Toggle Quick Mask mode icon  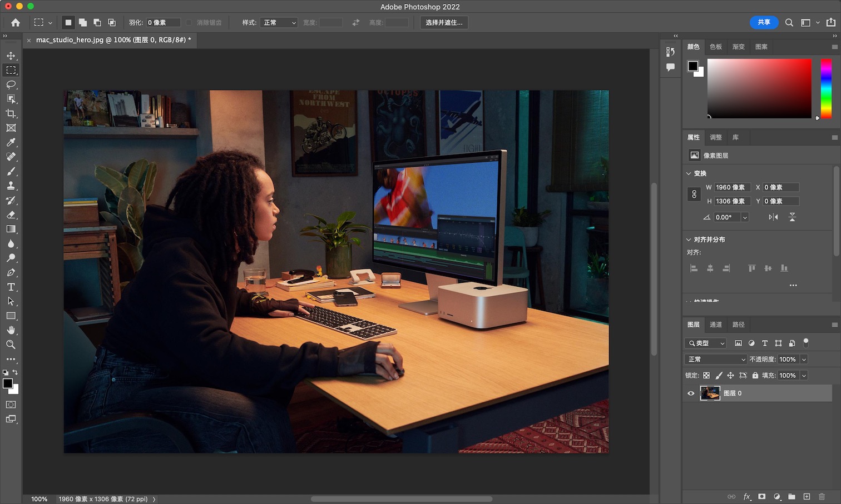pyautogui.click(x=11, y=405)
